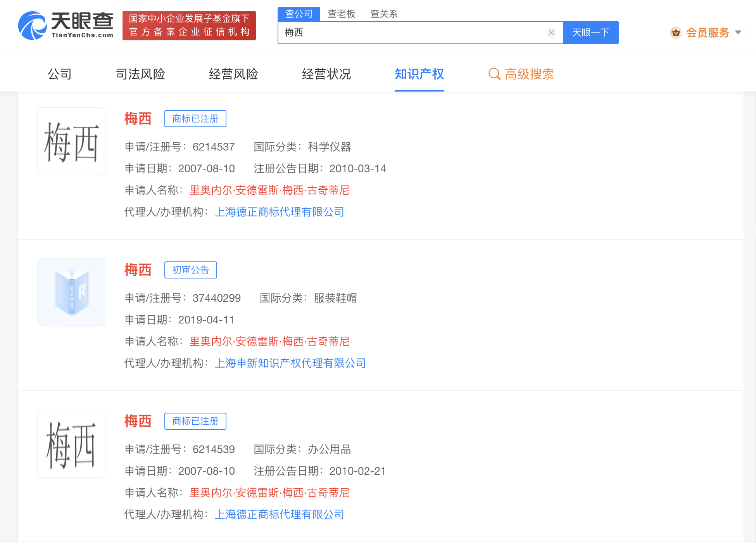This screenshot has width=756, height=543.
Task: Open the 经营风险 tab
Action: (x=233, y=74)
